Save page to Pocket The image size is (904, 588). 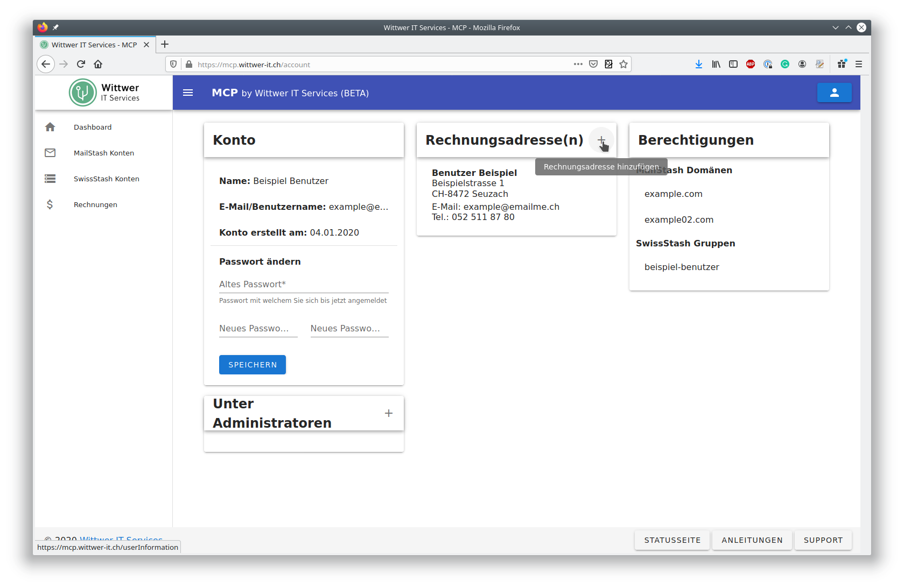[593, 64]
